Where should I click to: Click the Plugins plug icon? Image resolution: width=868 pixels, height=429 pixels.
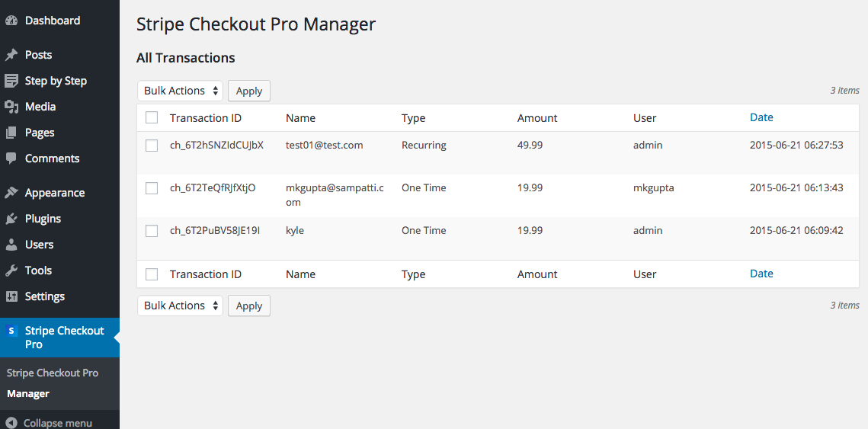coord(11,219)
